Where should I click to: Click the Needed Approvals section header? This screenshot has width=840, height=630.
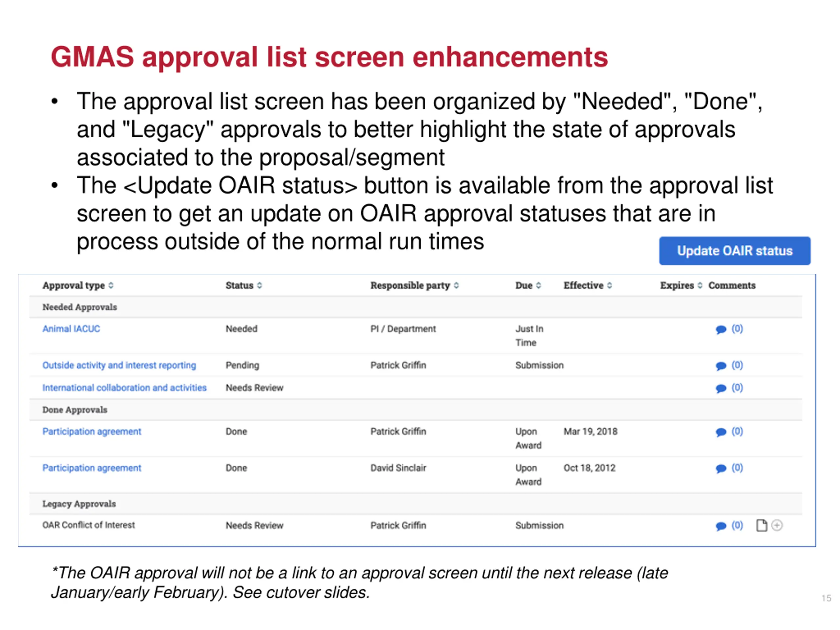[x=415, y=307]
